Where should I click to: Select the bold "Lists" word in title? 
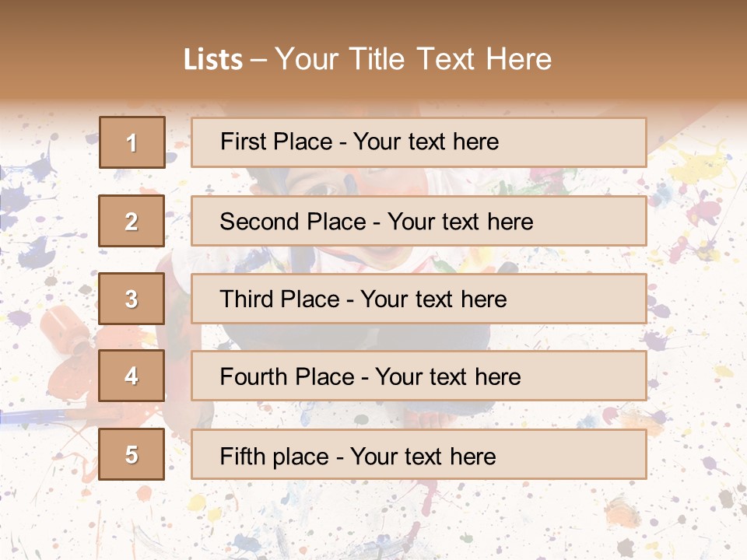point(212,59)
